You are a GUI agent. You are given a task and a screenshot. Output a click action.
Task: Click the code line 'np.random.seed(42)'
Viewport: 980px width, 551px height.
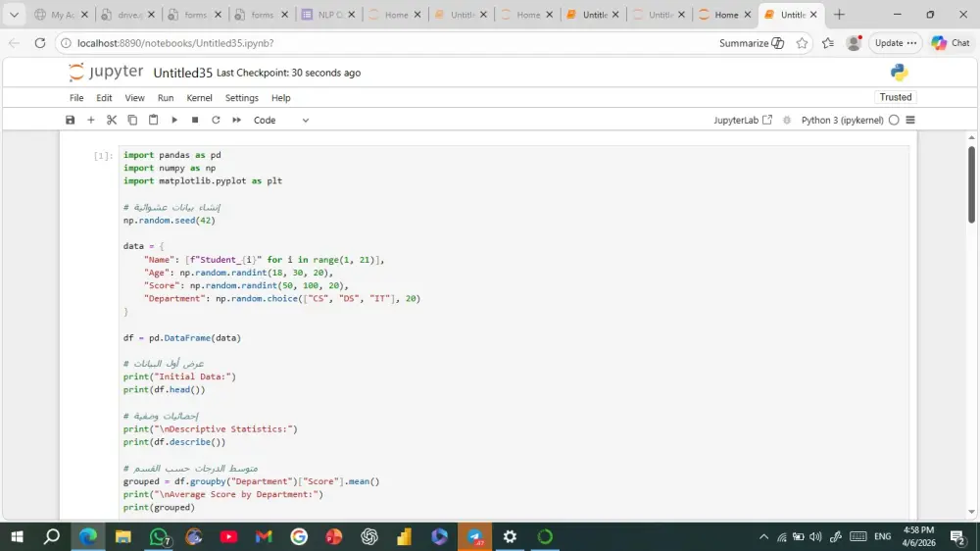(x=170, y=221)
